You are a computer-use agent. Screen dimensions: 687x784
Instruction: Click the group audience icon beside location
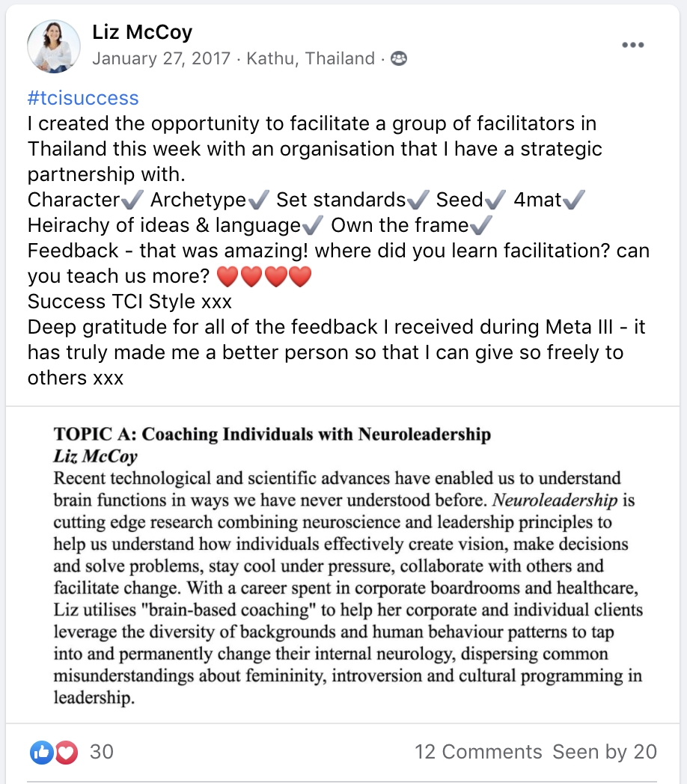(x=398, y=58)
